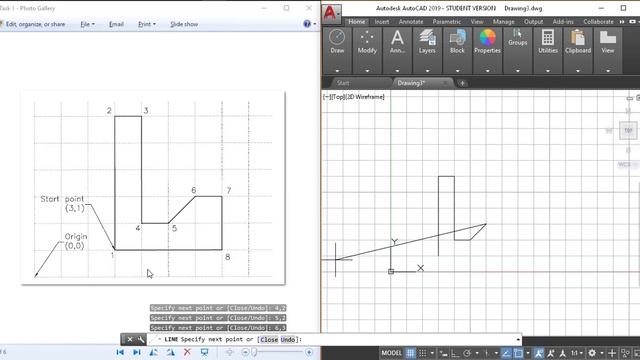
Task: Open the Groups panel in the ribbon
Action: point(518,38)
